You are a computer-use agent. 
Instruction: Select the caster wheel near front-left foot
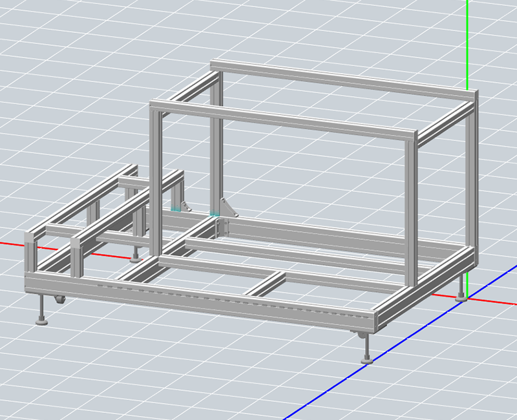click(60, 300)
